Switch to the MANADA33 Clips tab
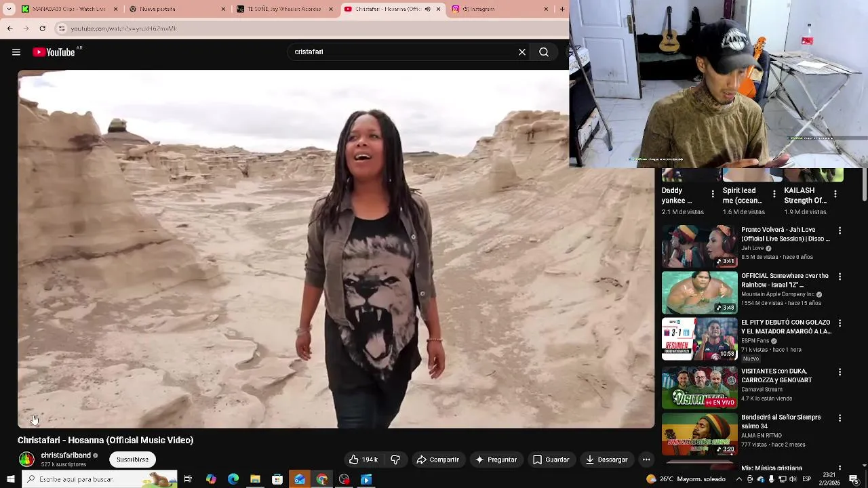The image size is (868, 488). point(69,9)
